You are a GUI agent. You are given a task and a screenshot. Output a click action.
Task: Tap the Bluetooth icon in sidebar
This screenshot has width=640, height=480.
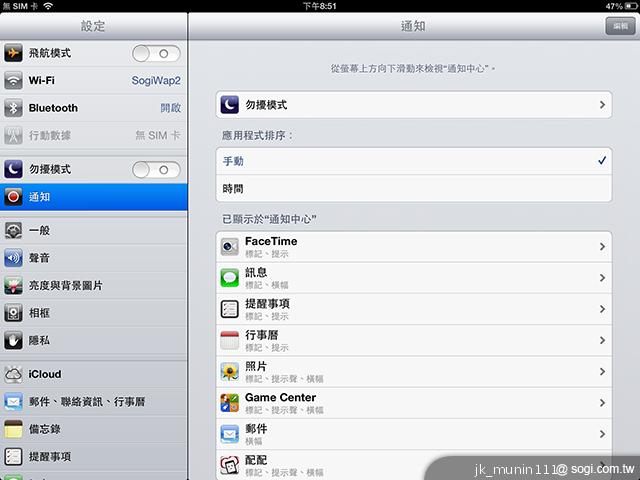pos(13,108)
